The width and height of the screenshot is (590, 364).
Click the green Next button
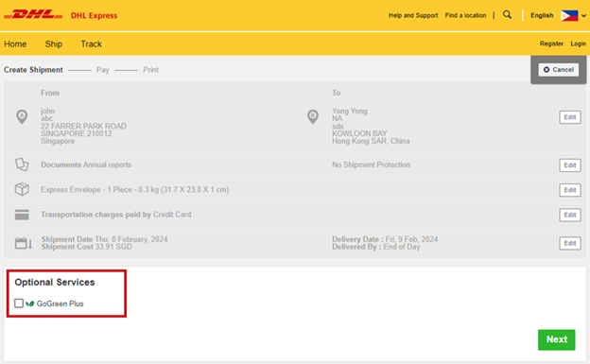[x=557, y=339]
